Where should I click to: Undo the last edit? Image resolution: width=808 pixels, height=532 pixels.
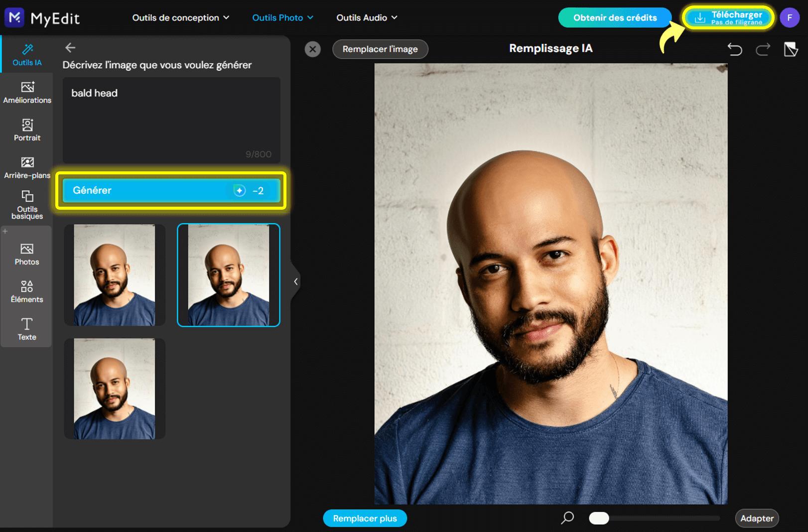pyautogui.click(x=735, y=49)
